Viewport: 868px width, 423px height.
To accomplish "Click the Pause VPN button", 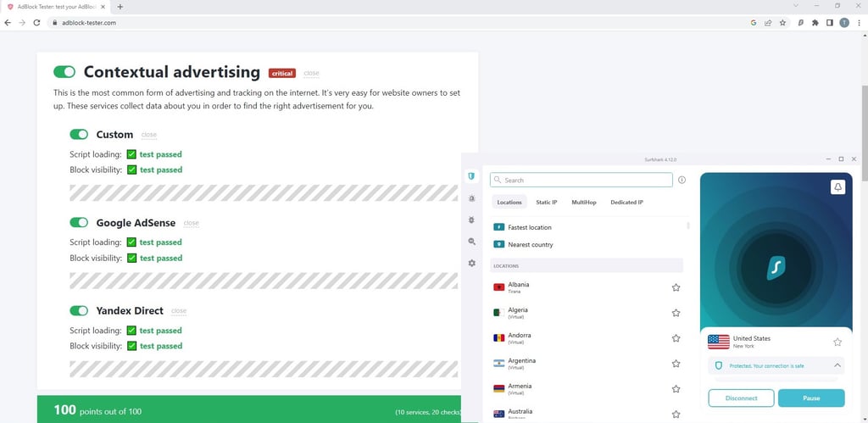I will [x=811, y=398].
